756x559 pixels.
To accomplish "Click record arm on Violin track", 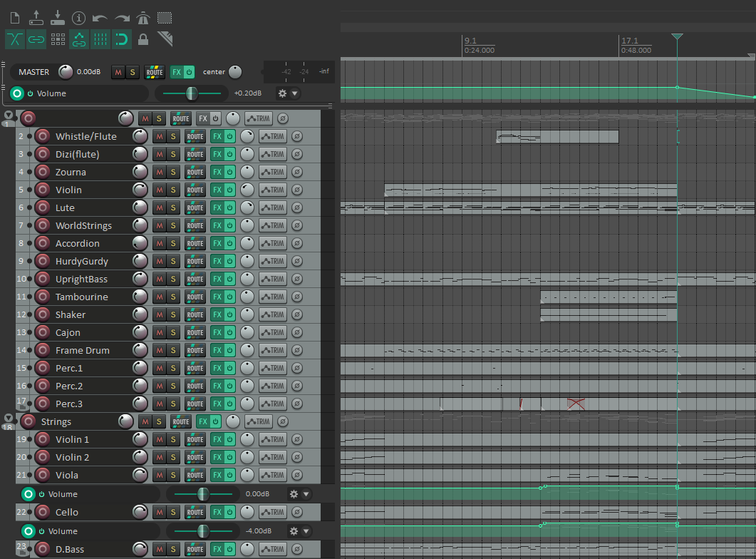I will click(x=43, y=190).
